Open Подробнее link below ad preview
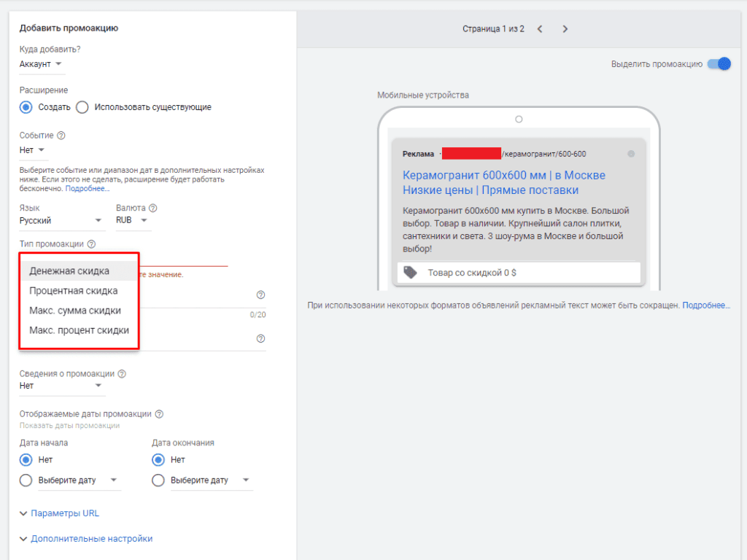Screen dimensions: 747x560 pyautogui.click(x=706, y=306)
